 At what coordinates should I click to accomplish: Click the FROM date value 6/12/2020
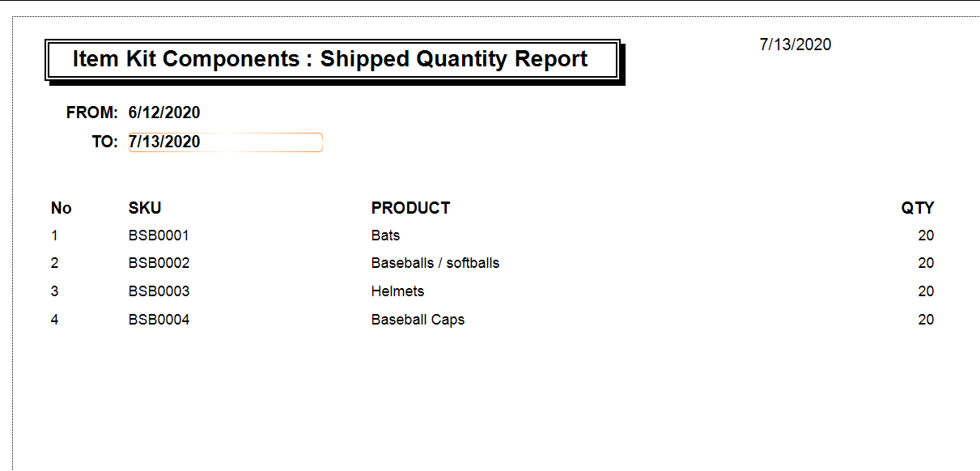164,112
